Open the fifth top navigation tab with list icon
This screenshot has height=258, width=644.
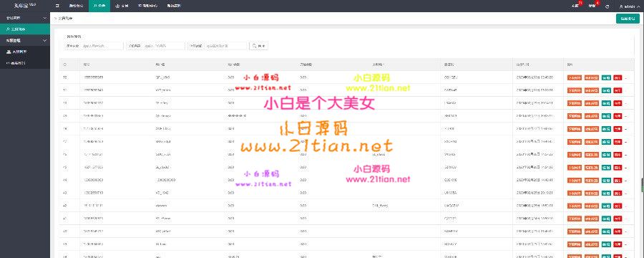click(x=147, y=6)
